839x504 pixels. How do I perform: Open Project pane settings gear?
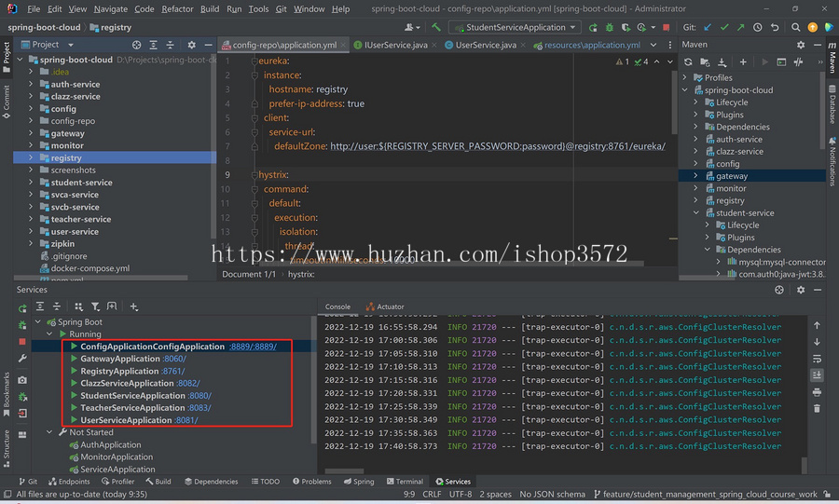[x=191, y=45]
